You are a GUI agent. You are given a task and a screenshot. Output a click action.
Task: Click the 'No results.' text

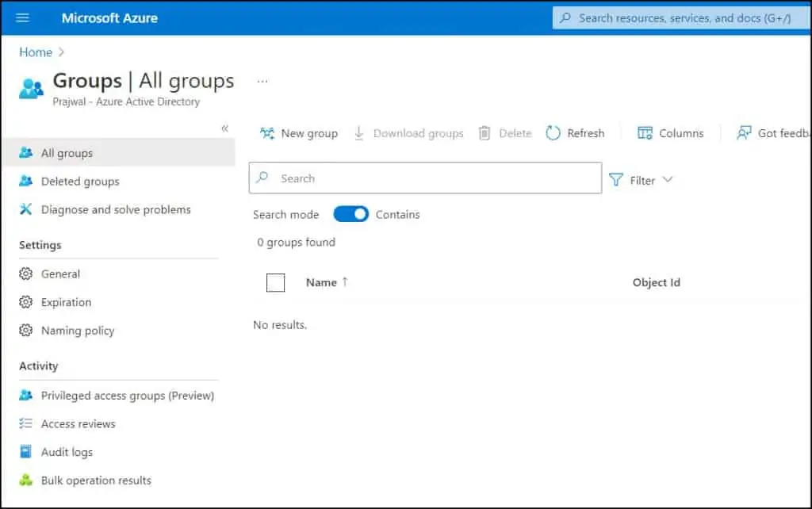click(x=280, y=324)
